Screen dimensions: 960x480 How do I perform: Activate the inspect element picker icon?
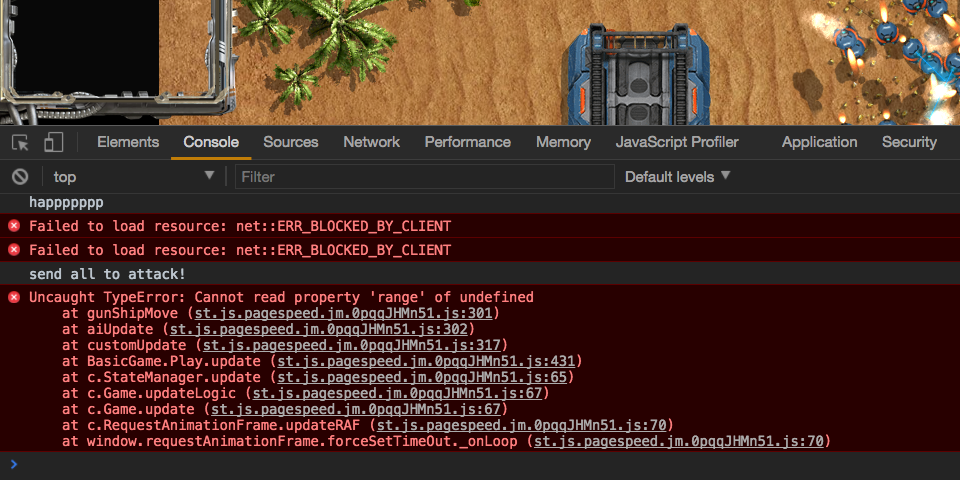[20, 143]
